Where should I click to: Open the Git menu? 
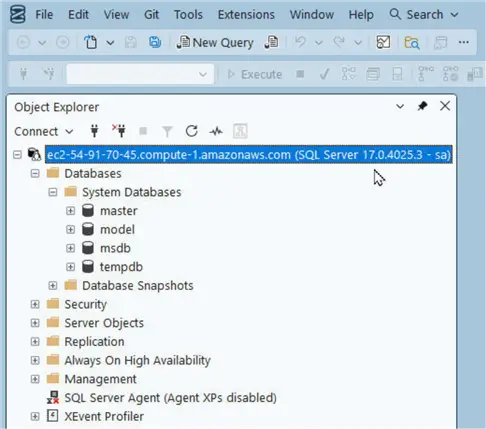(x=151, y=15)
